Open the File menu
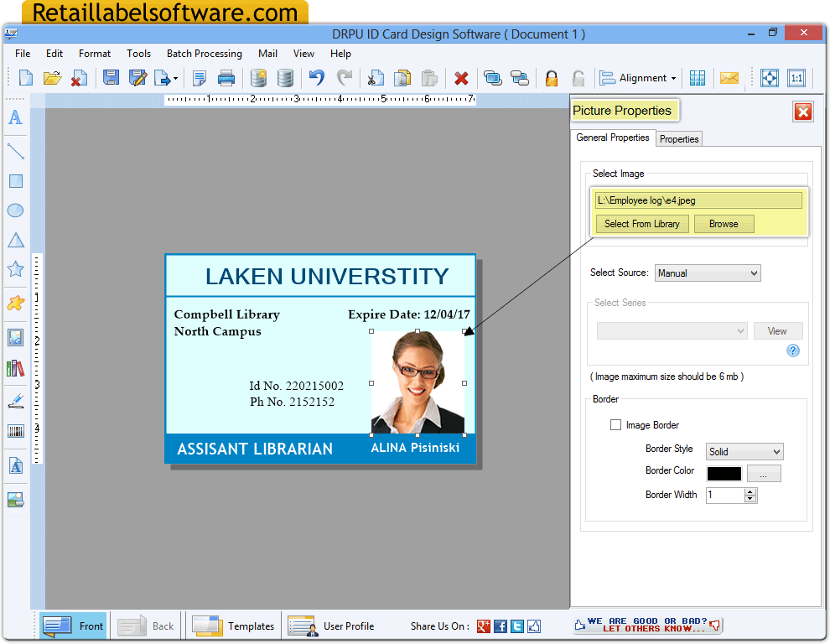Image resolution: width=830 pixels, height=644 pixels. pyautogui.click(x=23, y=54)
